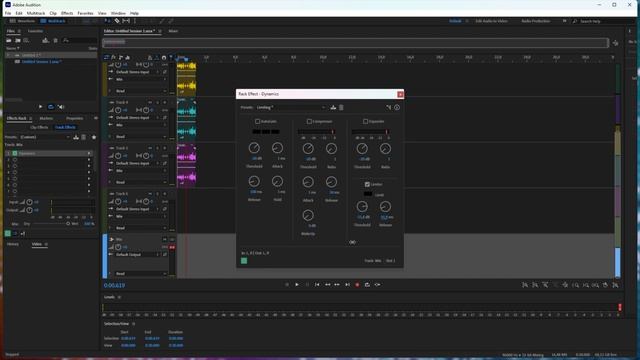The height and width of the screenshot is (360, 640).
Task: Open file icon in Files panel
Action: [9, 40]
